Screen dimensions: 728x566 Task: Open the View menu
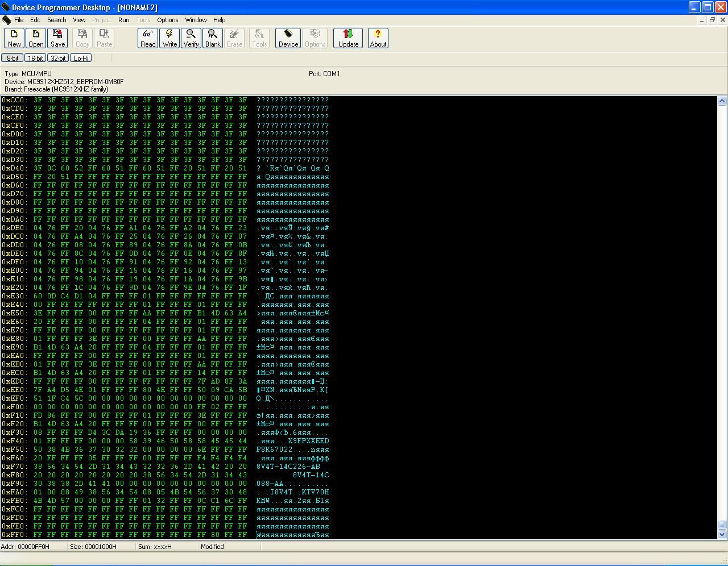pos(79,20)
